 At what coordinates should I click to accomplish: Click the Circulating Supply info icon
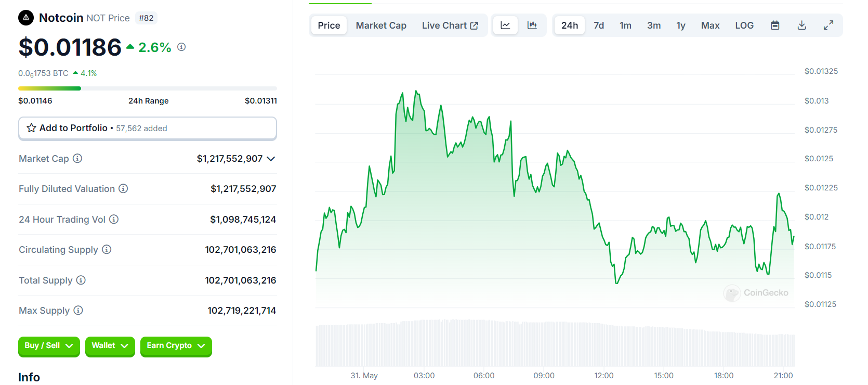coord(107,249)
